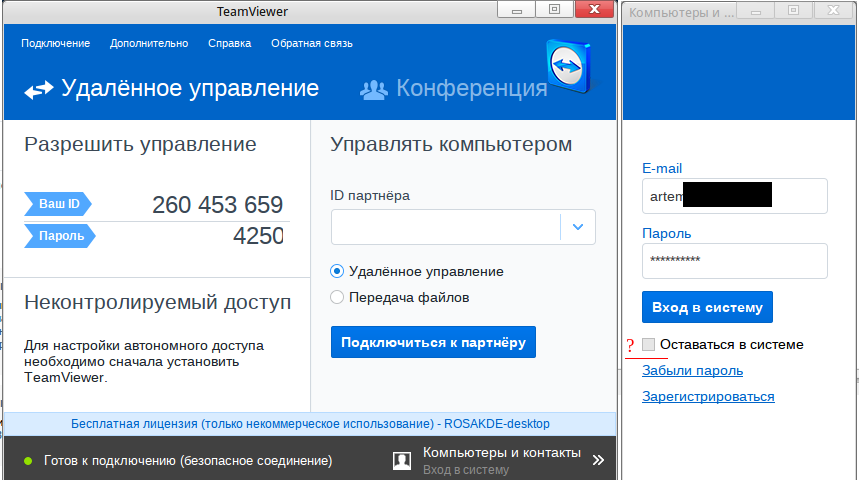The image size is (859, 480).
Task: Minimize the main TeamViewer window
Action: [517, 9]
